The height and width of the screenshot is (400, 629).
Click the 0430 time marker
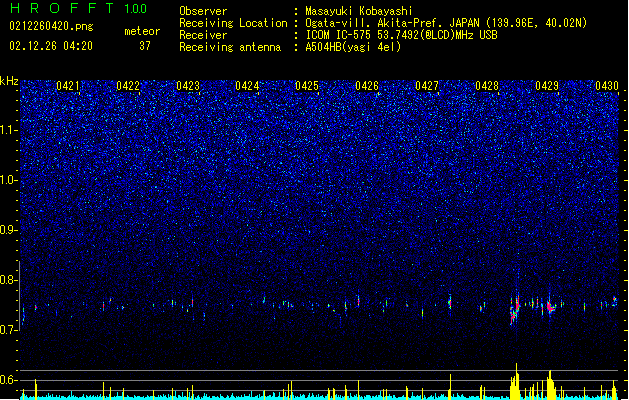tap(607, 86)
